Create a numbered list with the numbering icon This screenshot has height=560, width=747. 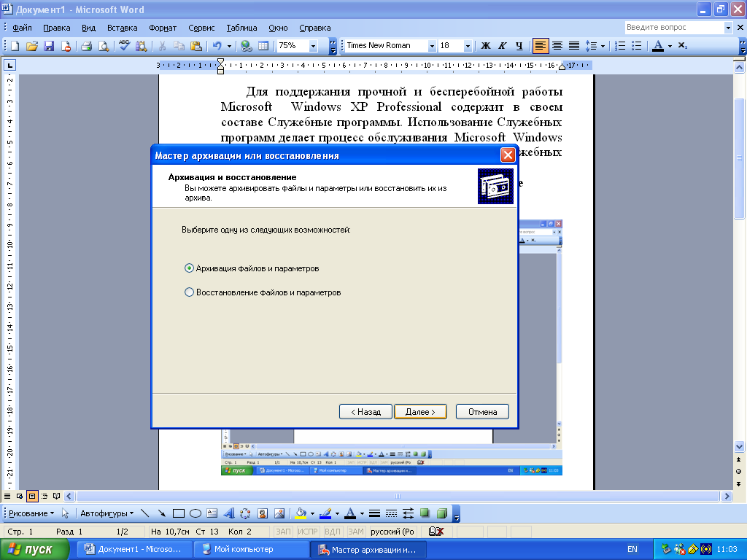pyautogui.click(x=620, y=46)
